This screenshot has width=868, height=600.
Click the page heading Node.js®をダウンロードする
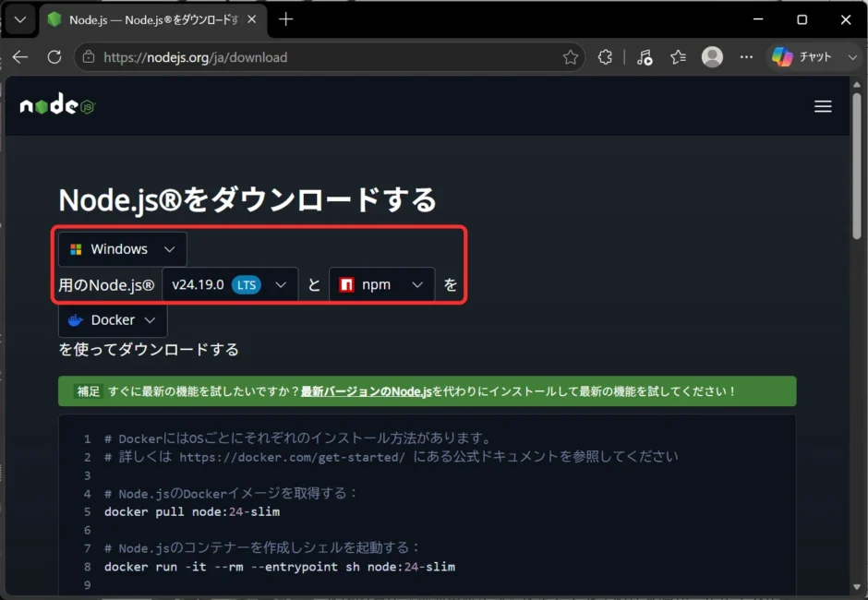tap(247, 199)
